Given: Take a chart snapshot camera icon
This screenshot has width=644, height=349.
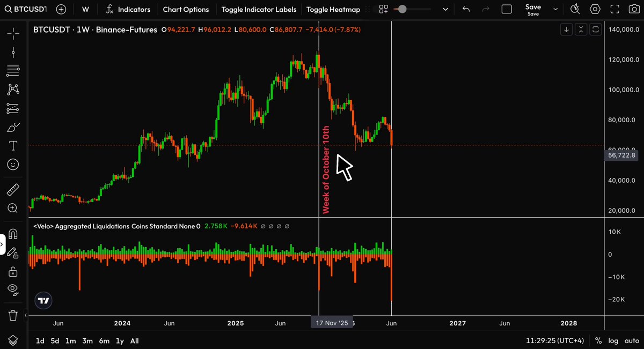Looking at the screenshot, I should (x=634, y=9).
